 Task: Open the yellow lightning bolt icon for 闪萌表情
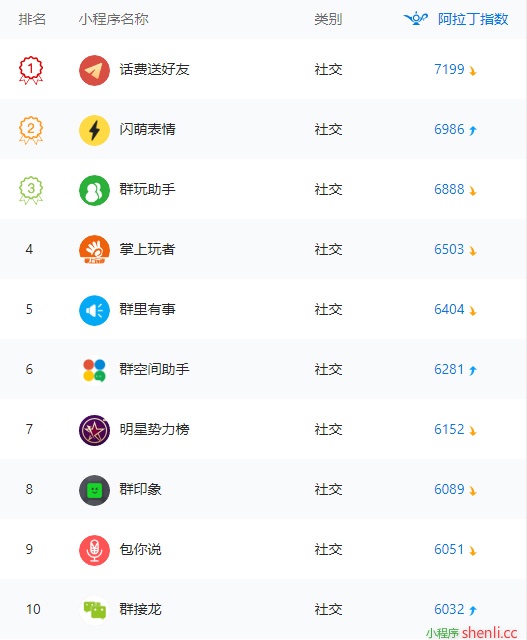(94, 130)
